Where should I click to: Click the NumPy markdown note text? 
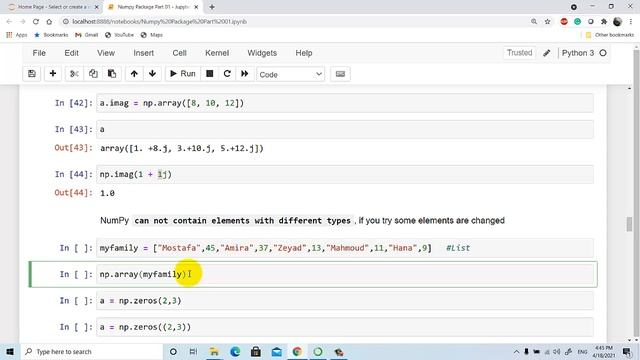pos(302,221)
